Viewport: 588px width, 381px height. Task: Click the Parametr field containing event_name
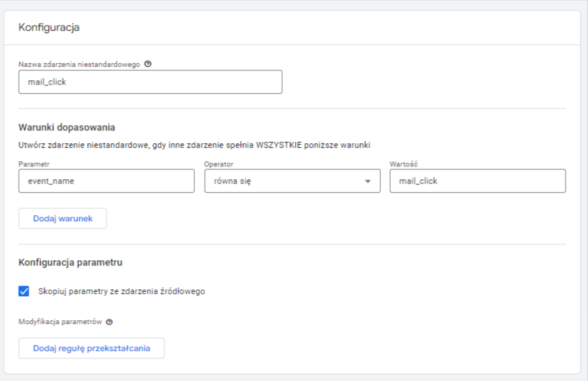point(106,181)
